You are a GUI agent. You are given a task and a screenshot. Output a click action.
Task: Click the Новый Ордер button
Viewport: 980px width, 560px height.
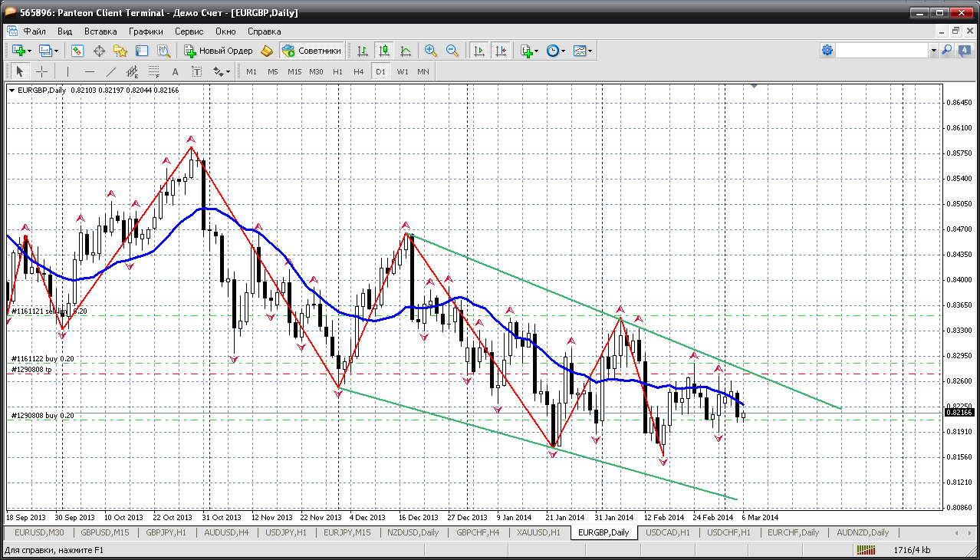point(218,51)
